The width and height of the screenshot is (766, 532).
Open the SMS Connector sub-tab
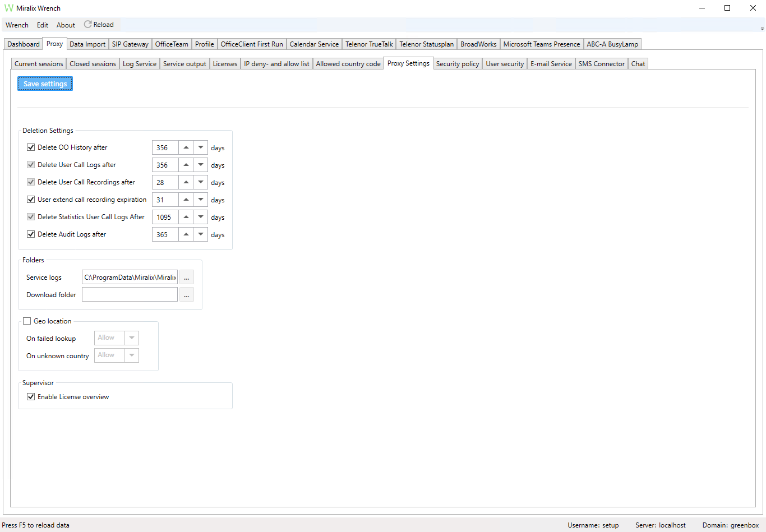(x=602, y=64)
